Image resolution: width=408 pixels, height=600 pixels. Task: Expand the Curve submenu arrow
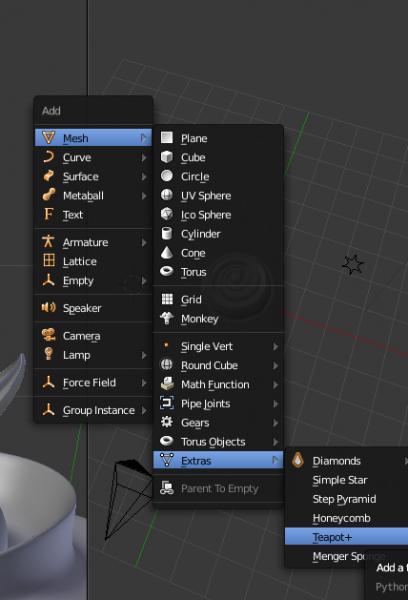click(x=144, y=157)
